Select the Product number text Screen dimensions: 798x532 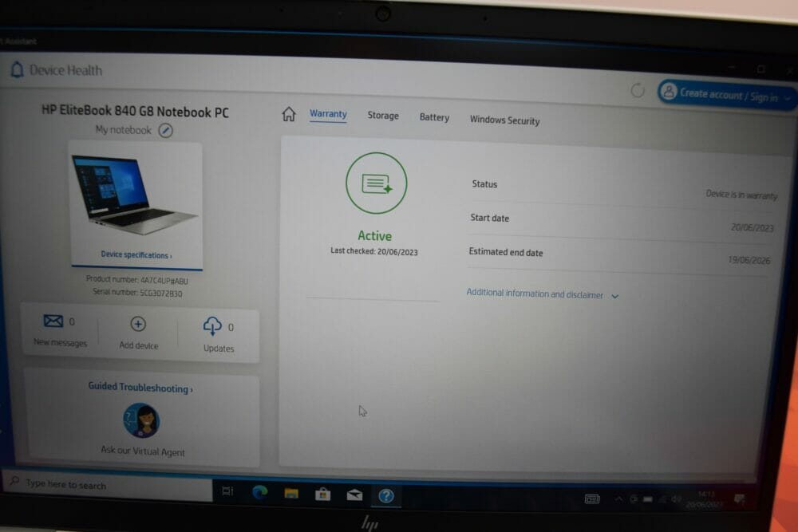pos(137,280)
